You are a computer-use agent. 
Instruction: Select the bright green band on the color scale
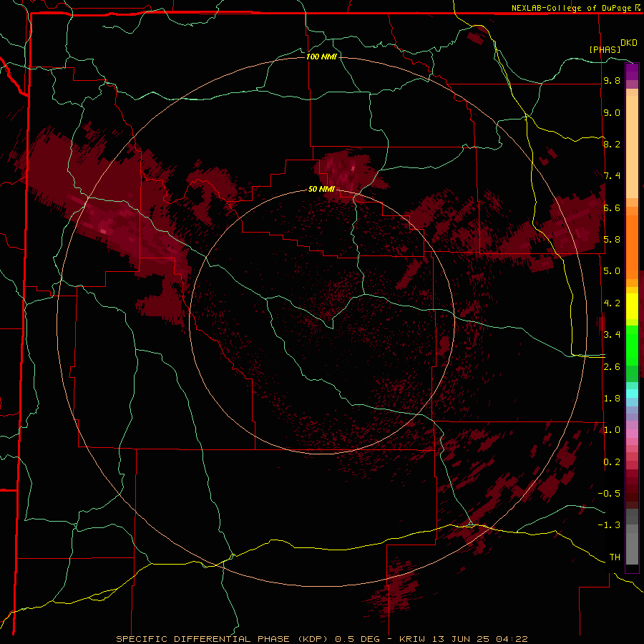coord(632,345)
